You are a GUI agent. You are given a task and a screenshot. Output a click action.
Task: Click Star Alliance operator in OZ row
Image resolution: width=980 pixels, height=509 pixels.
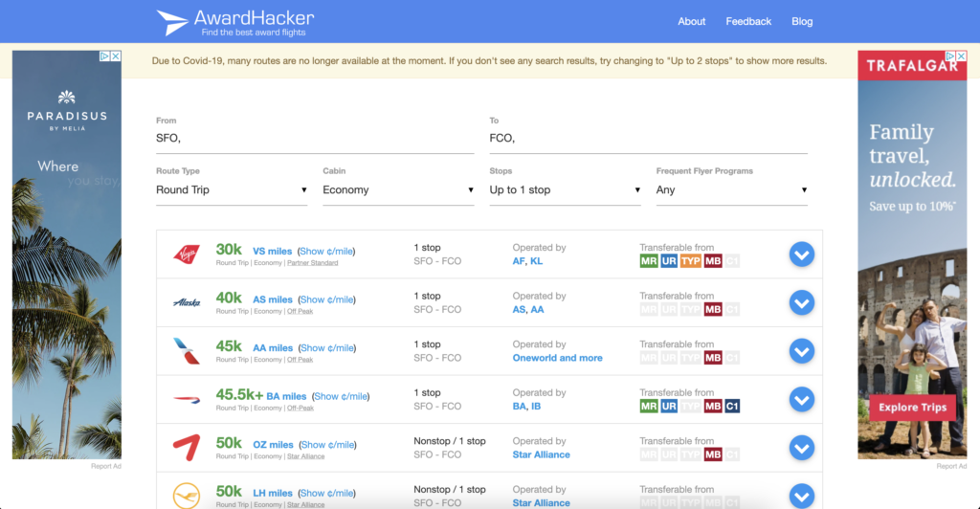pyautogui.click(x=542, y=454)
